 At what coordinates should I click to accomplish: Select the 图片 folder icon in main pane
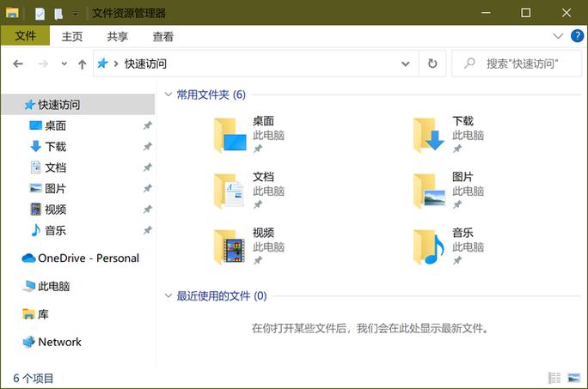tap(430, 191)
